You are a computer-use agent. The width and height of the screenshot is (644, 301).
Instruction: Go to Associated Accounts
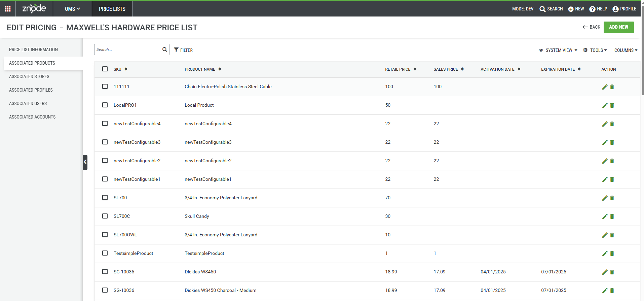tap(32, 117)
